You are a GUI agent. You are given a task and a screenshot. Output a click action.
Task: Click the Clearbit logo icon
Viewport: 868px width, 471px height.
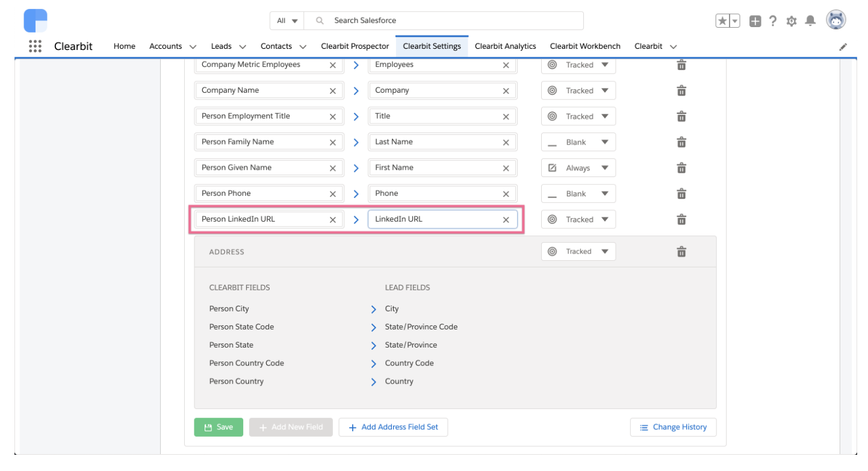click(36, 20)
